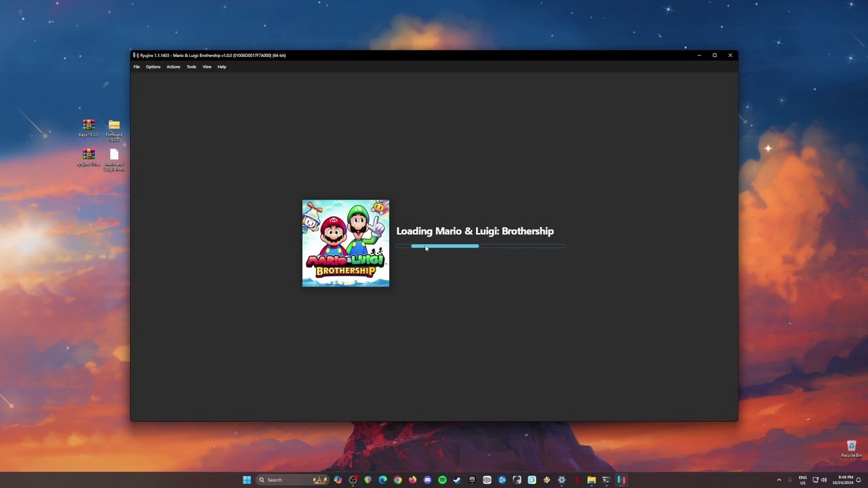Open the Tools menu
Image resolution: width=868 pixels, height=488 pixels.
tap(191, 66)
